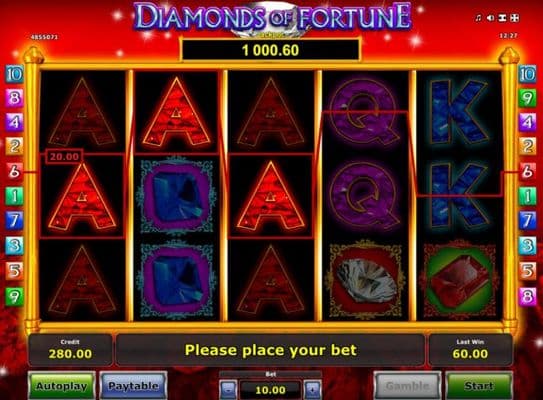
Task: Open the Paytable
Action: (133, 386)
